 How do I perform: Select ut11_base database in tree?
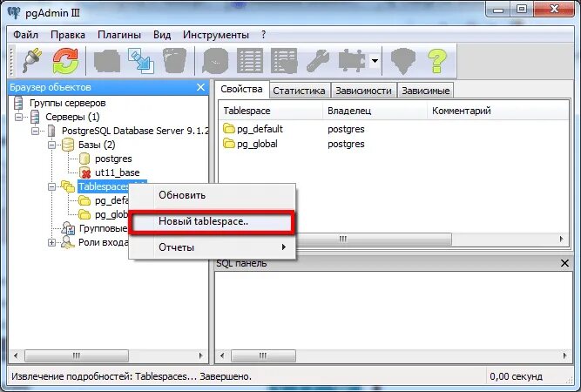point(117,172)
